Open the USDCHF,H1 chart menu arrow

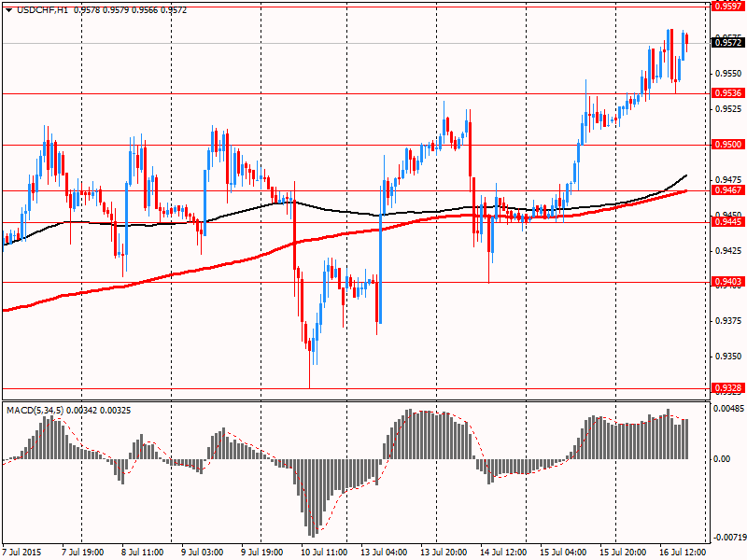9,10
